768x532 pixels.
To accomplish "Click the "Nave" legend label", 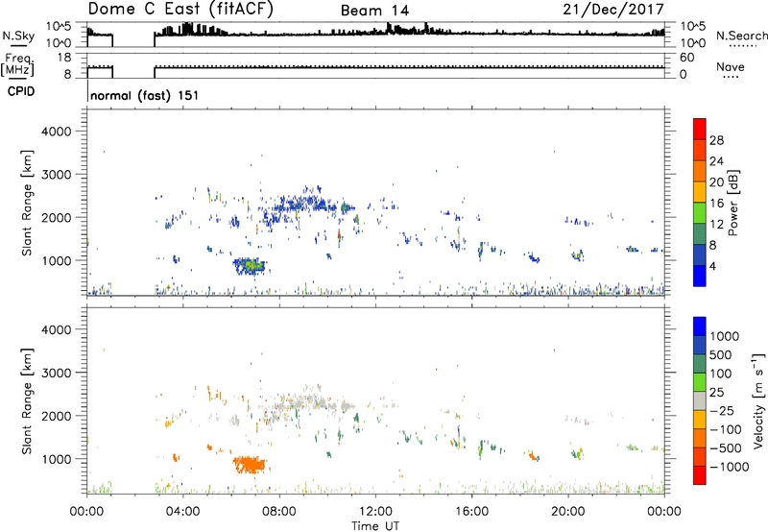I will point(731,66).
